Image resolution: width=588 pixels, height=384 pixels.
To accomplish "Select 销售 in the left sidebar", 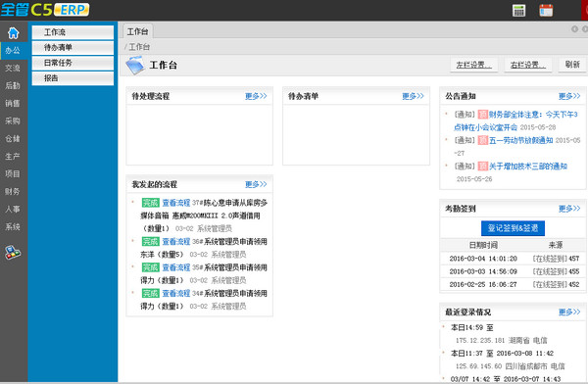I will coord(13,103).
